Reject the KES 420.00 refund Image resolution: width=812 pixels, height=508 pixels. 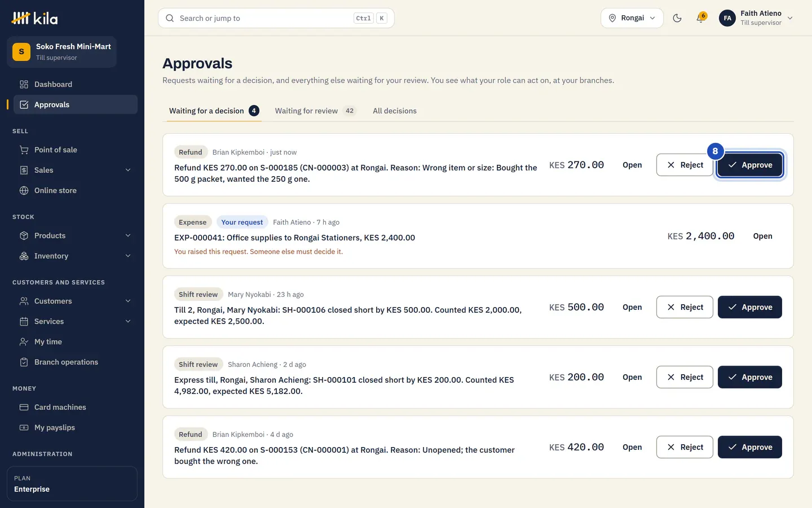tap(685, 447)
